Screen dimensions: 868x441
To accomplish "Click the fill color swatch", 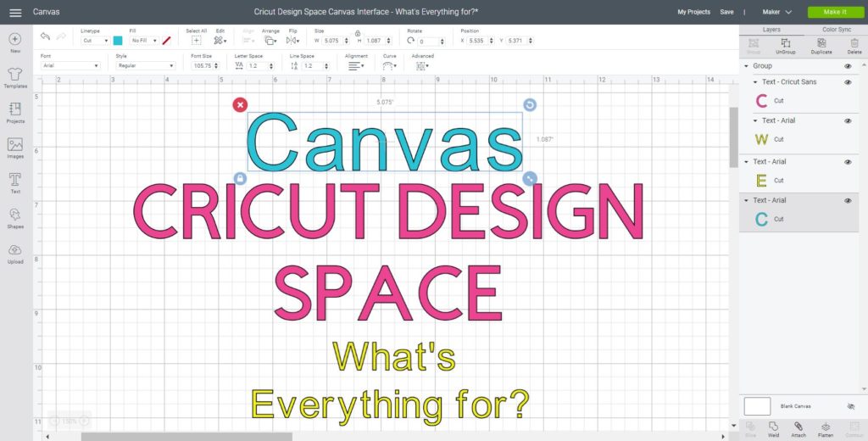I will (x=167, y=41).
